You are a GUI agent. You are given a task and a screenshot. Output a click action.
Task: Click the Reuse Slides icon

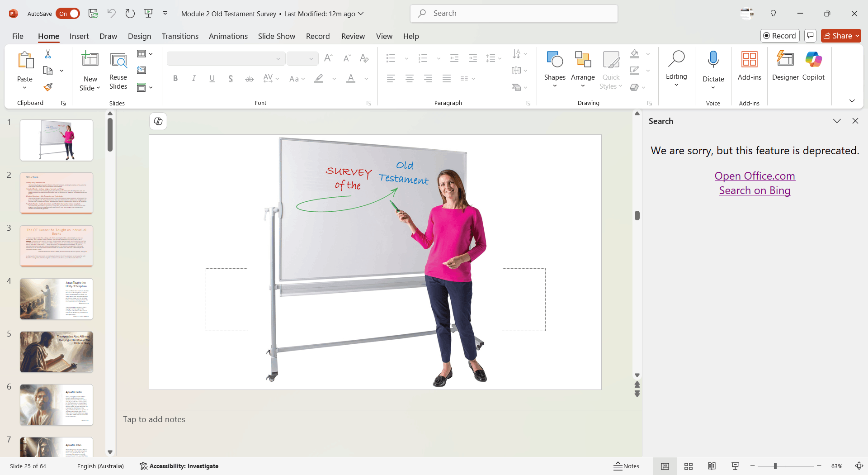(x=118, y=71)
